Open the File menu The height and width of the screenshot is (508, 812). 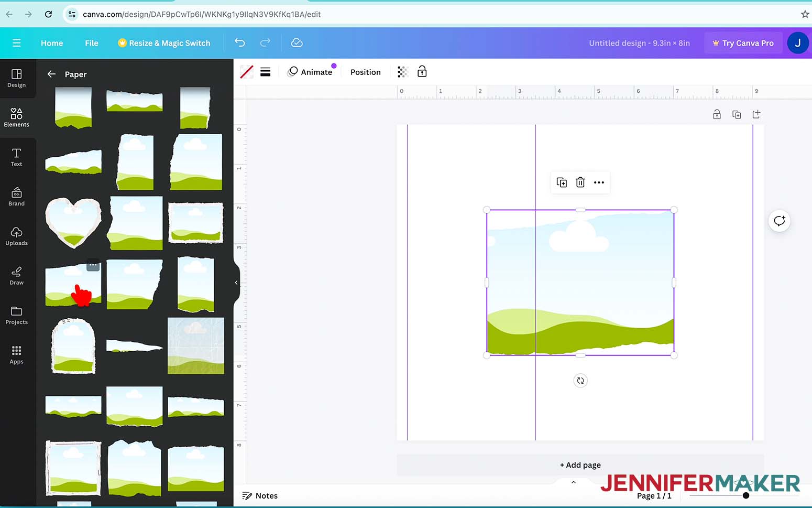point(92,43)
